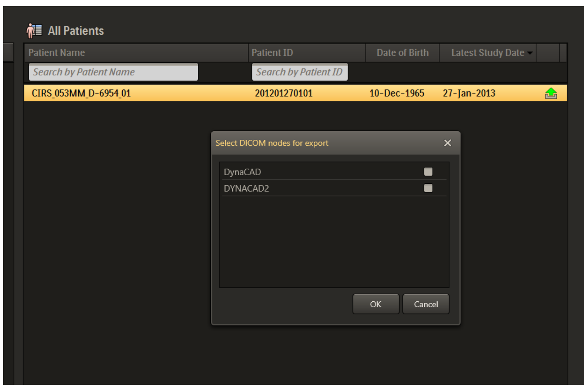The image size is (588, 389).
Task: Click the Search by Patient ID field
Action: click(300, 72)
